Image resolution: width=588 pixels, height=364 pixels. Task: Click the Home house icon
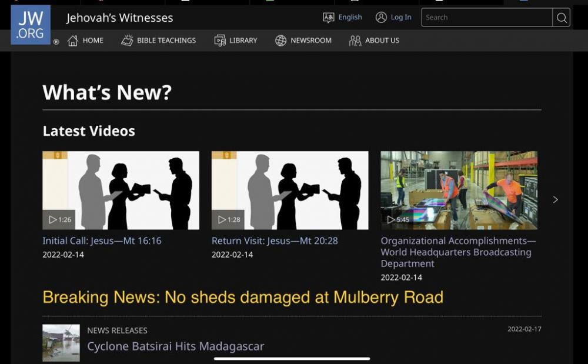click(x=73, y=41)
